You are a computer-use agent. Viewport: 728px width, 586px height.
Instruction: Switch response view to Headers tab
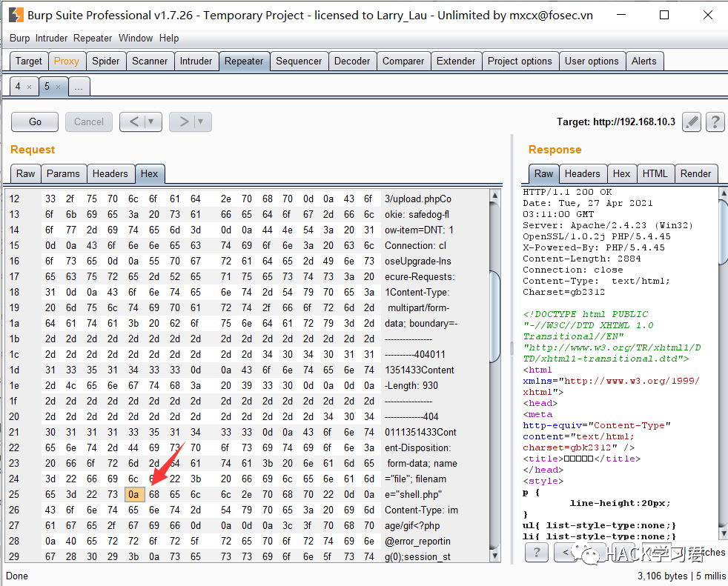pos(582,173)
